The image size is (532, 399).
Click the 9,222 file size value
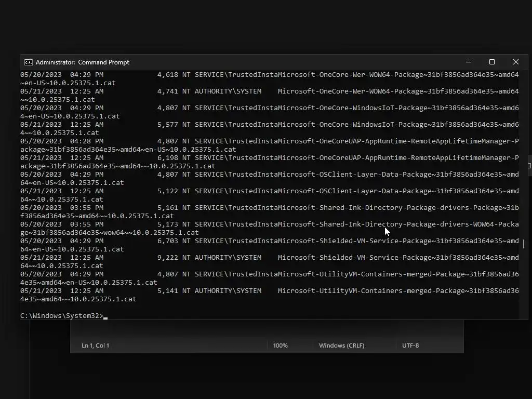click(x=168, y=258)
